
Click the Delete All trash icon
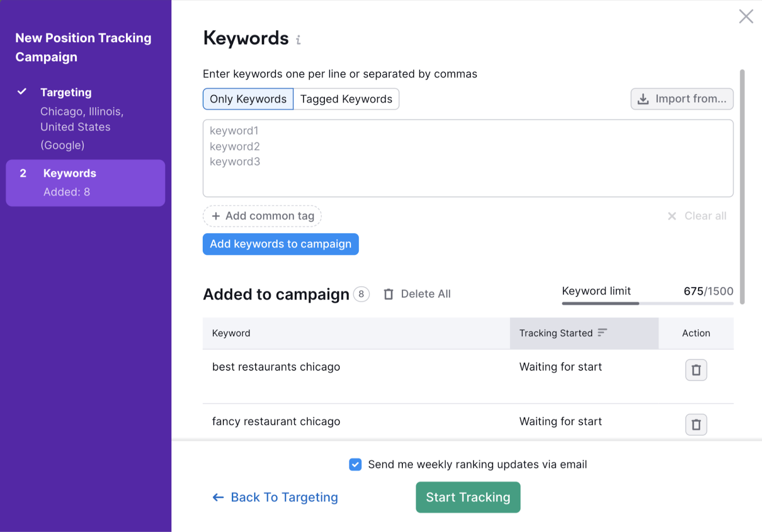[389, 294]
